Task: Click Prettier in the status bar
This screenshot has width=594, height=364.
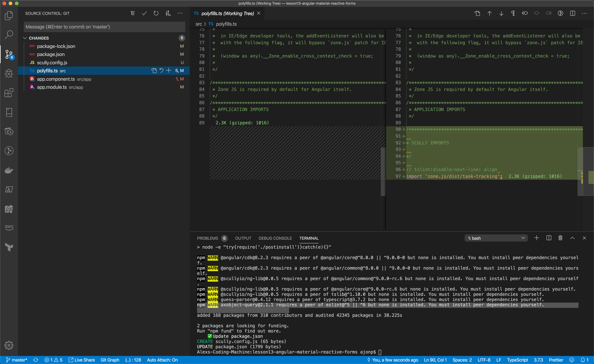Action: pos(556,360)
